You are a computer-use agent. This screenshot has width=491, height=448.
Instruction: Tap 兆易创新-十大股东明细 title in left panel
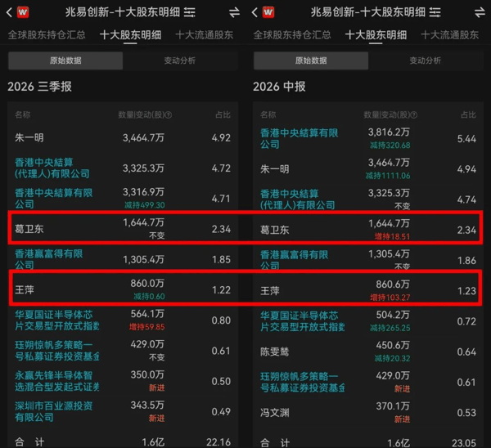click(x=123, y=12)
